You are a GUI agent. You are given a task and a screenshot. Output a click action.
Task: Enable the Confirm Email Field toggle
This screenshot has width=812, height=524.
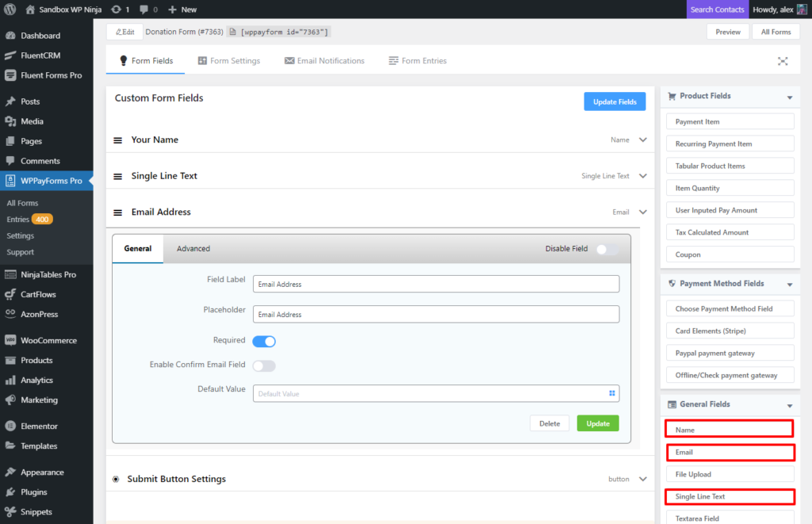pos(264,365)
